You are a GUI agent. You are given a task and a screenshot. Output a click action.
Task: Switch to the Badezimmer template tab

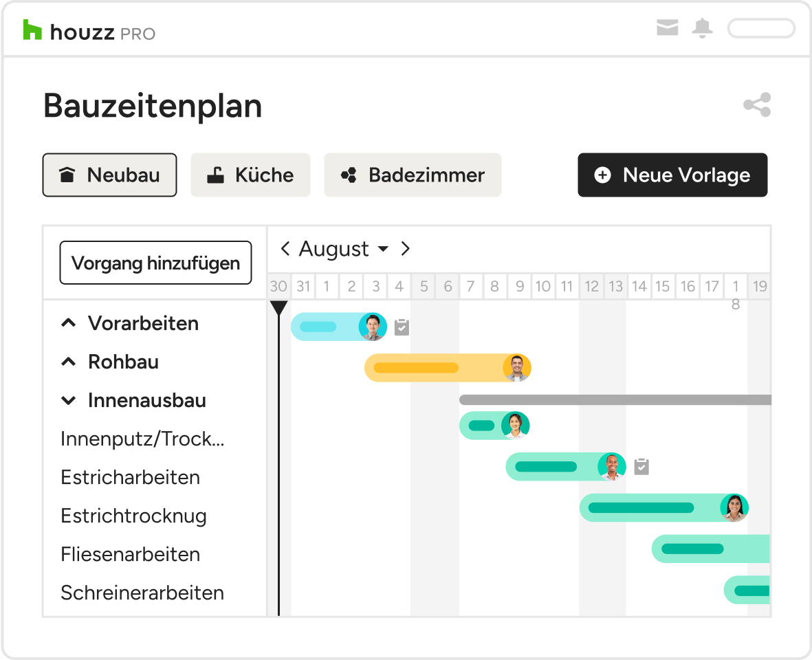413,175
